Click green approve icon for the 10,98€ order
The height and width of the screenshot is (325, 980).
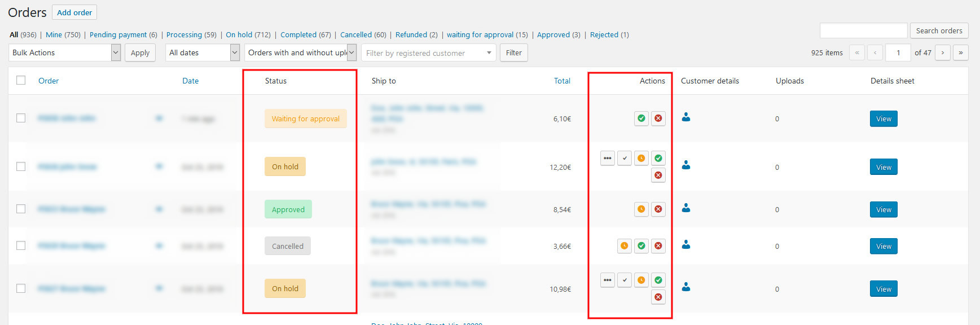658,280
